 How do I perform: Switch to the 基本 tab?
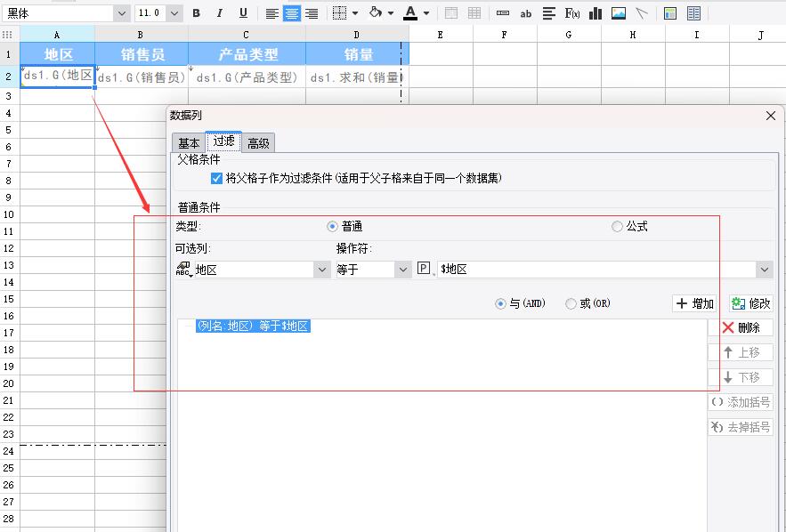click(189, 143)
